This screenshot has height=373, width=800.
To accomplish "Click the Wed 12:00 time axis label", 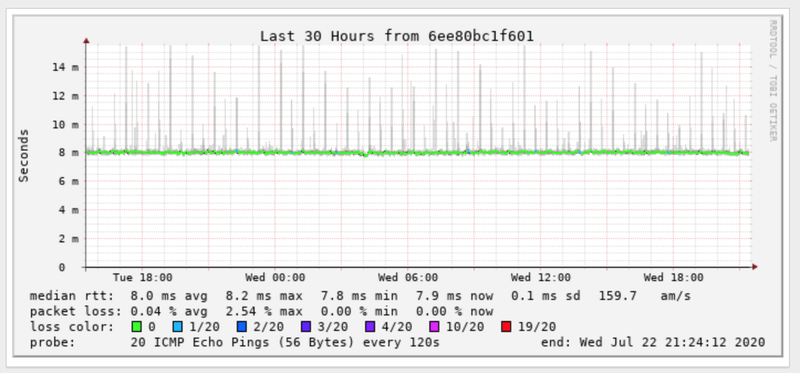I will coord(540,278).
